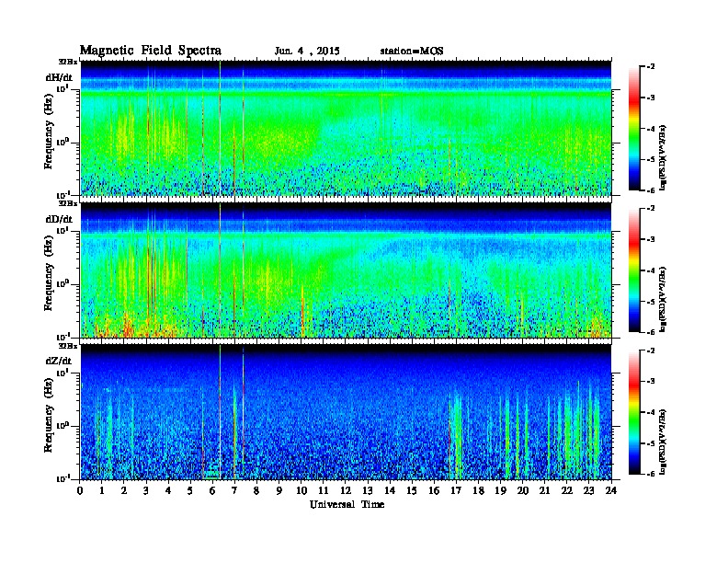Click the "2" hour tick label
The width and height of the screenshot is (728, 563).
pos(124,490)
